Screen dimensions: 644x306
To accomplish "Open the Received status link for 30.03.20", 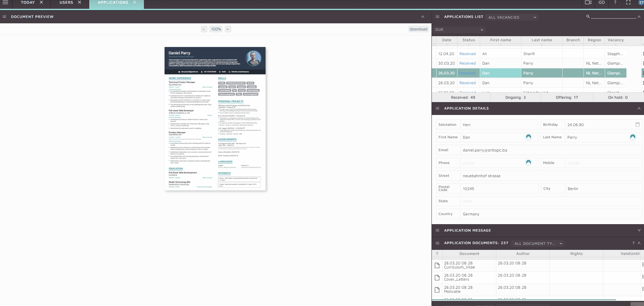I will [467, 63].
